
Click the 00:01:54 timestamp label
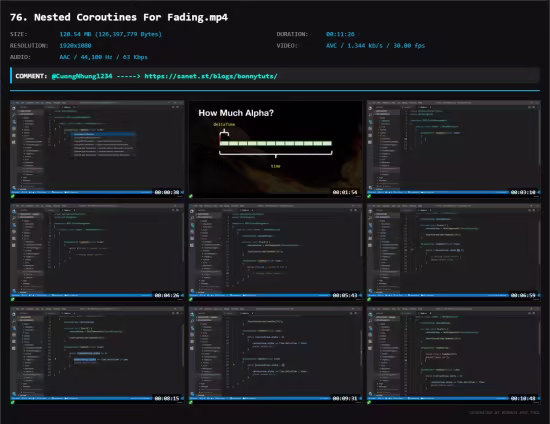pyautogui.click(x=345, y=192)
